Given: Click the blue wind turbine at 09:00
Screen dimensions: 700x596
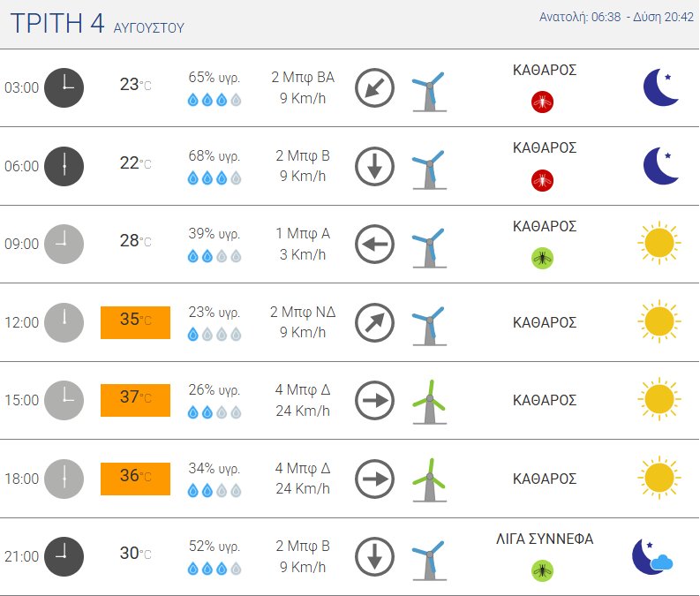Looking at the screenshot, I should 430,248.
